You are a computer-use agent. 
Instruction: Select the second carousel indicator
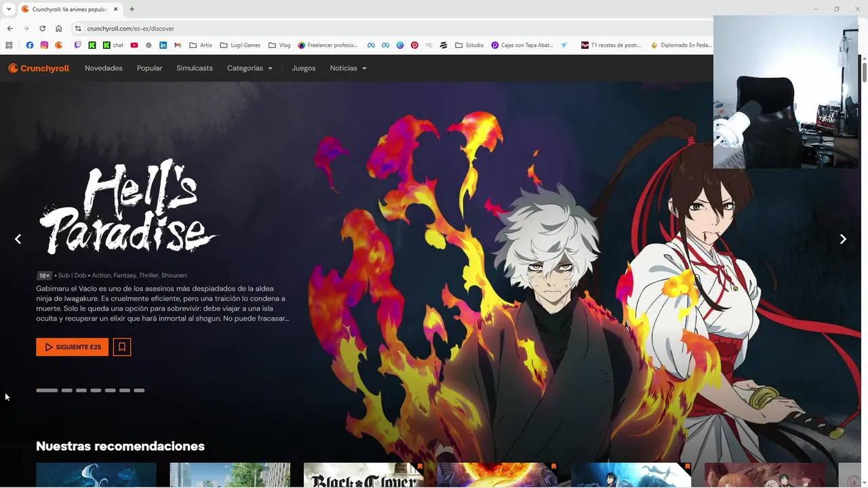point(66,390)
